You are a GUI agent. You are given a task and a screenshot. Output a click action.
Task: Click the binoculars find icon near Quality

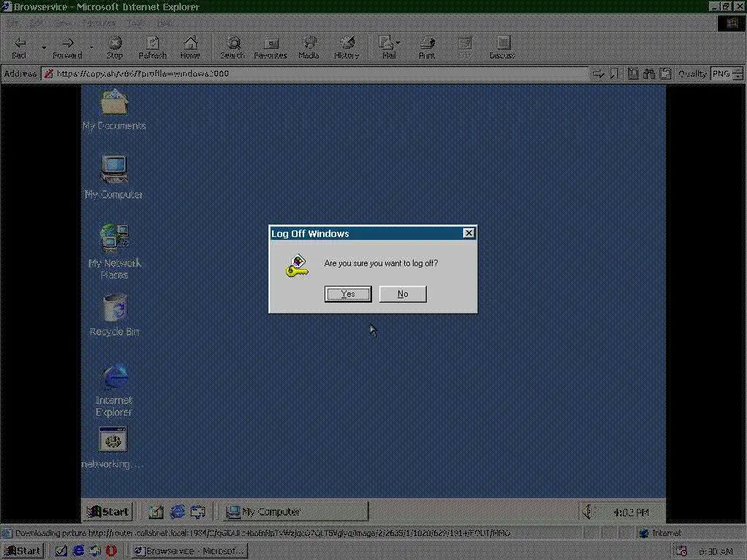tap(649, 74)
